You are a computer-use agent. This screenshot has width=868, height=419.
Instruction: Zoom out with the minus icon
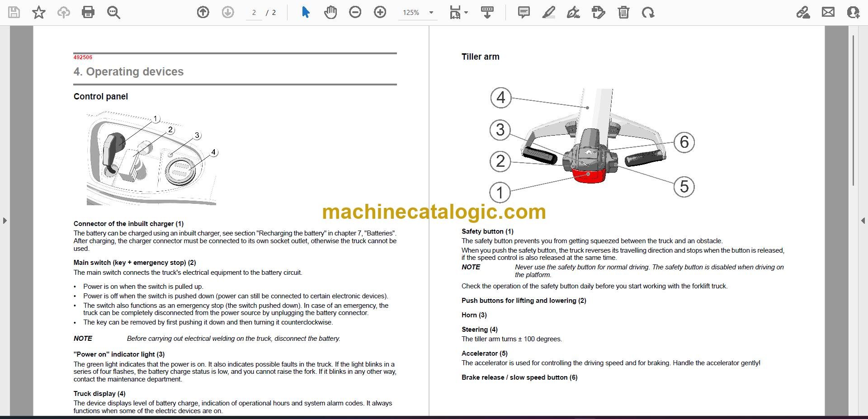tap(355, 12)
